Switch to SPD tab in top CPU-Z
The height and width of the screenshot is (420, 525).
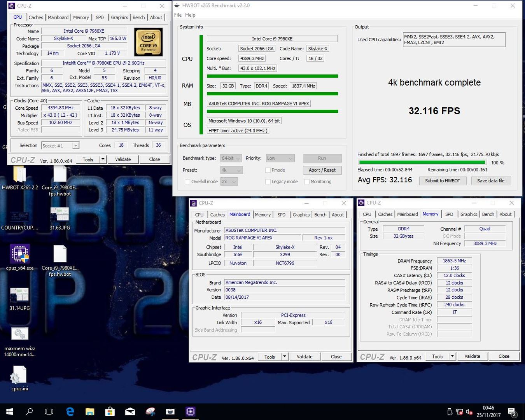(100, 17)
